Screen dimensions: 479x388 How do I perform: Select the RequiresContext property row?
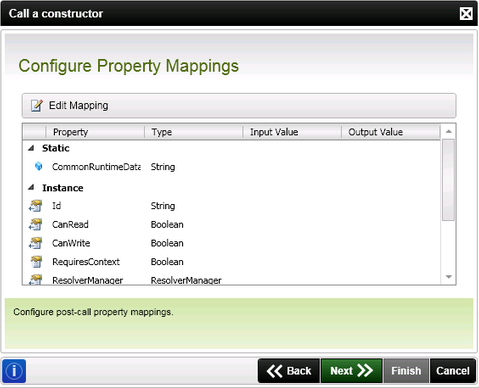point(232,262)
